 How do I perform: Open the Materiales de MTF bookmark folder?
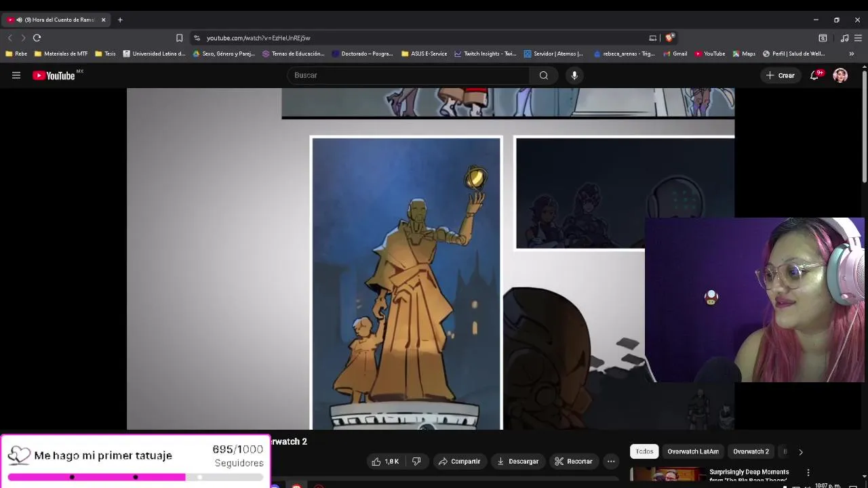[x=61, y=54]
